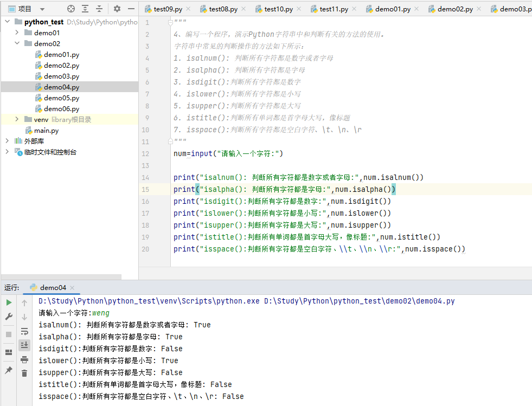
Task: Hide the project tool window with minus icon
Action: [x=131, y=9]
